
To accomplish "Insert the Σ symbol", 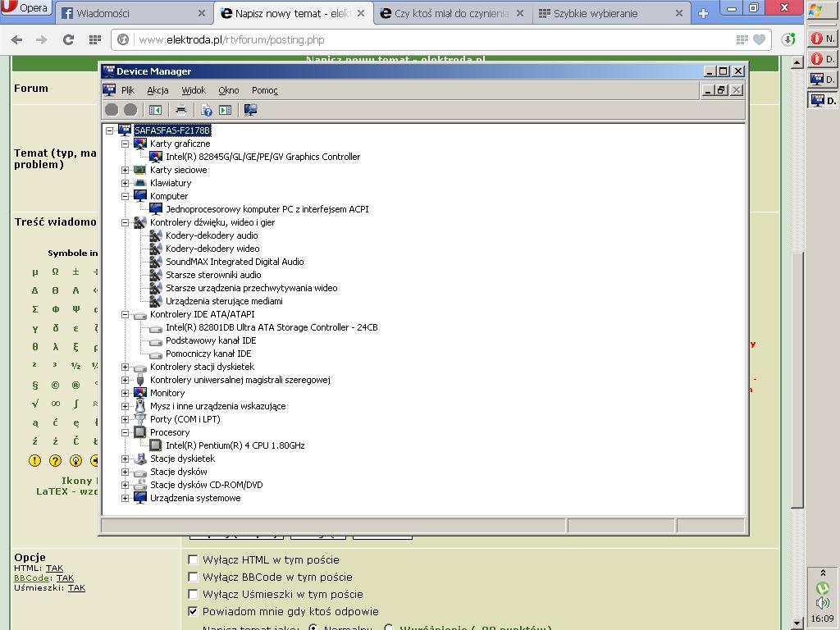I will pos(34,309).
